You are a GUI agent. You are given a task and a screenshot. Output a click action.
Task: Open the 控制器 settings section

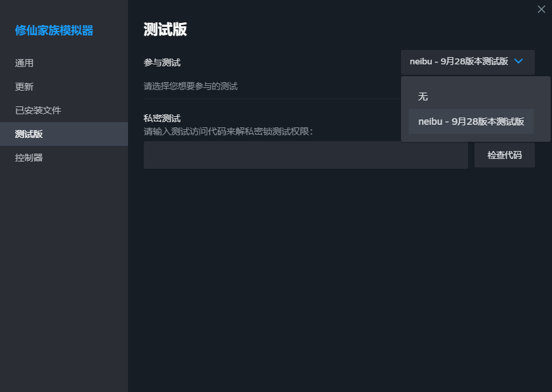click(64, 158)
